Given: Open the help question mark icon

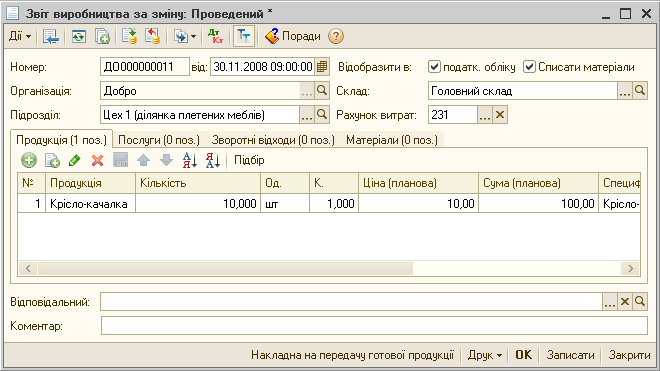Looking at the screenshot, I should (336, 36).
